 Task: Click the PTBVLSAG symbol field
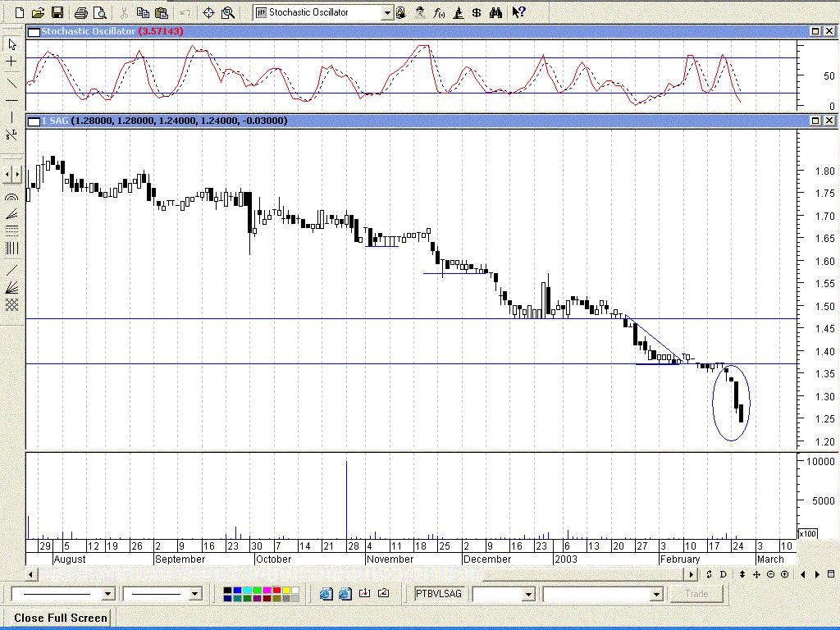pyautogui.click(x=439, y=594)
